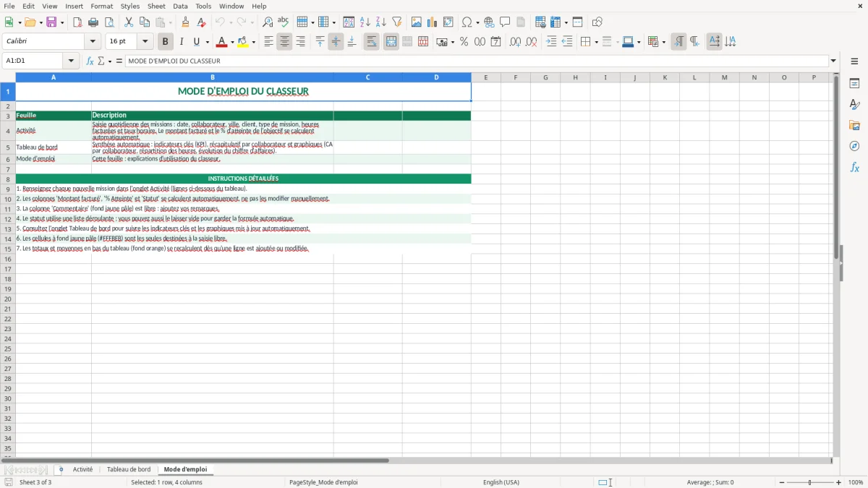This screenshot has height=488, width=868.
Task: Click the formula input line
Action: [477, 61]
